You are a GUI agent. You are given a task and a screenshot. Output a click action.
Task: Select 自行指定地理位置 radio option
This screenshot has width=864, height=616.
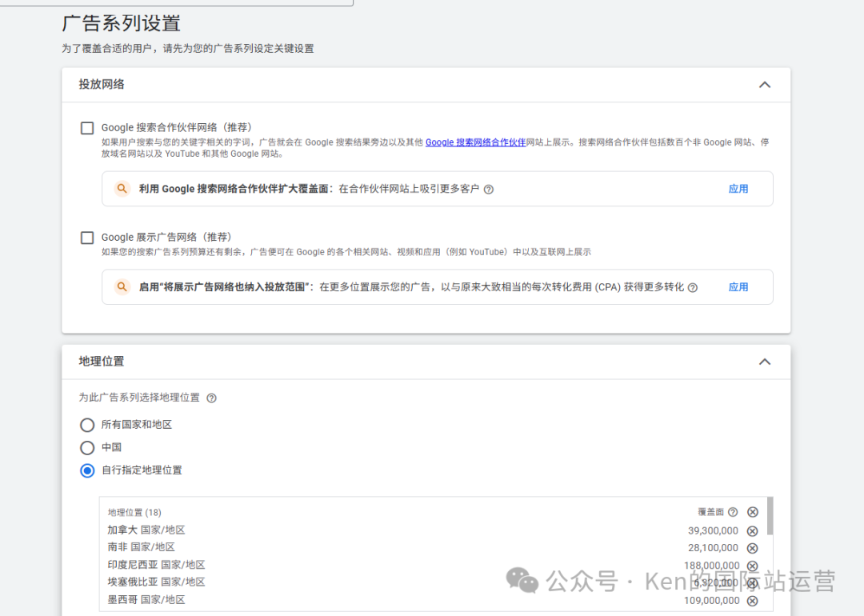[87, 470]
